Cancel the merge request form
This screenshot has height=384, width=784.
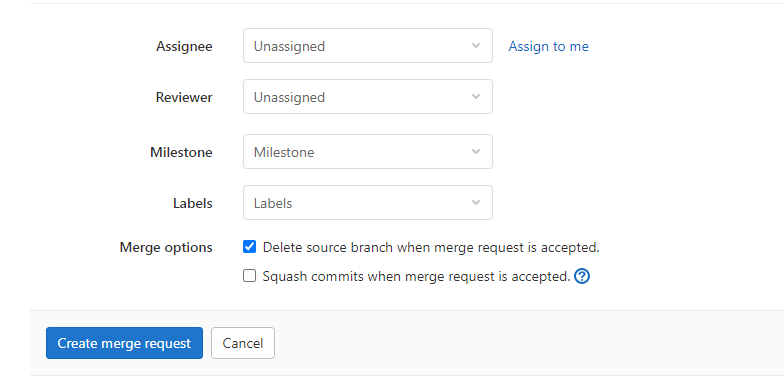point(243,344)
